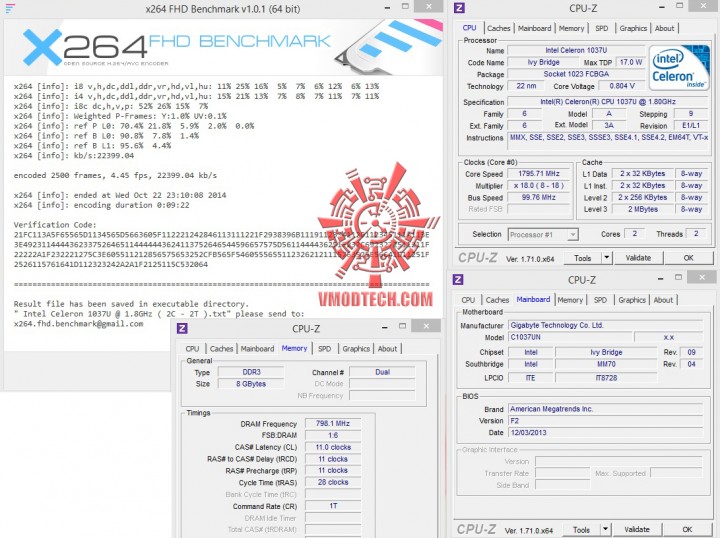The image size is (720, 538).
Task: Open Graphics tab in the Memory CPU-Z window
Action: coord(356,348)
